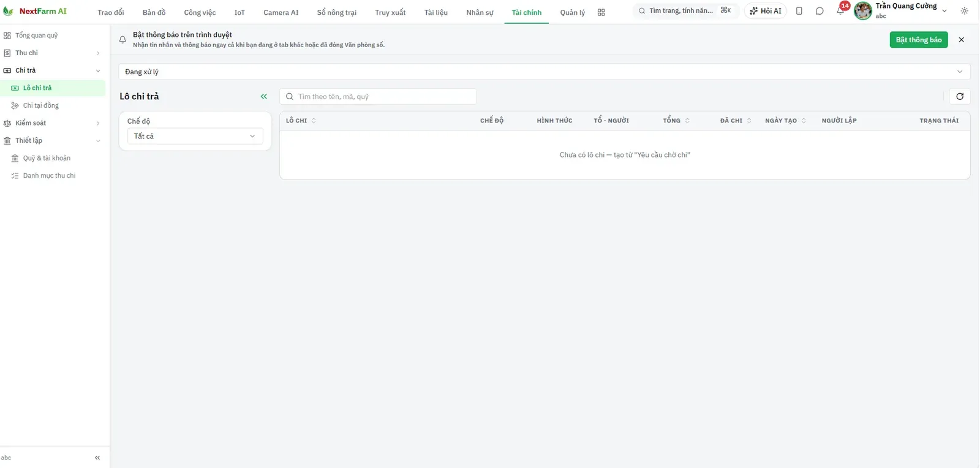
Task: Go to the Quản lý tab
Action: click(x=573, y=12)
